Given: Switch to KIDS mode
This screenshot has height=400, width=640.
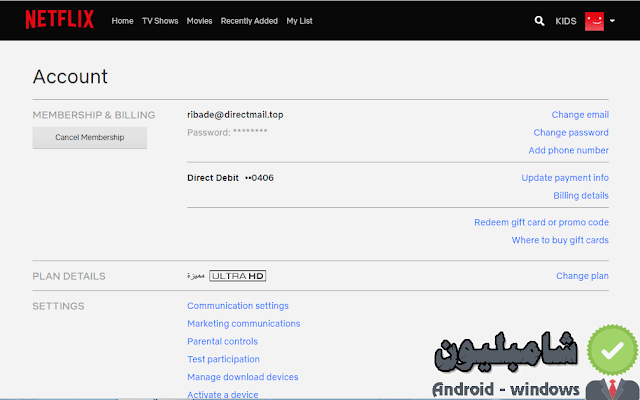Looking at the screenshot, I should pyautogui.click(x=566, y=21).
